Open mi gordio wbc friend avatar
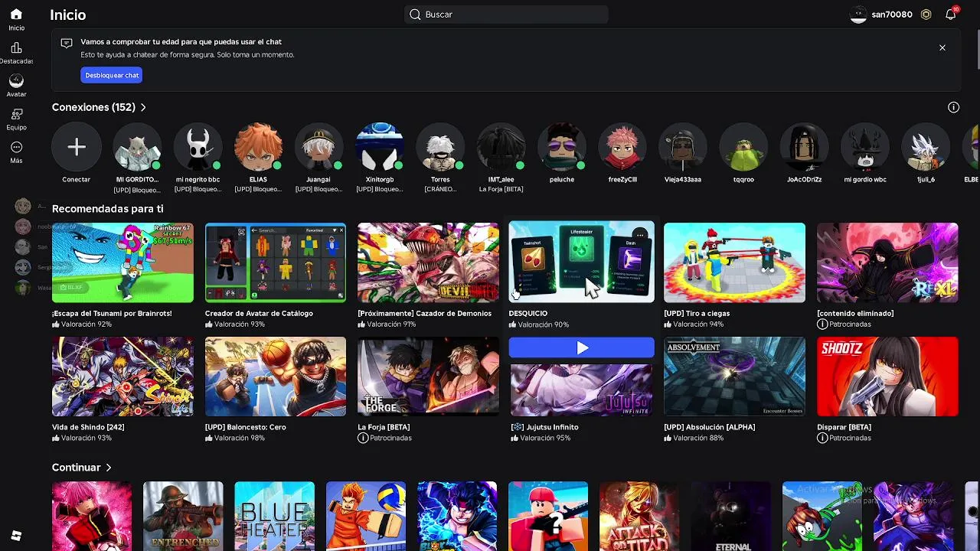980x551 pixels. [865, 147]
